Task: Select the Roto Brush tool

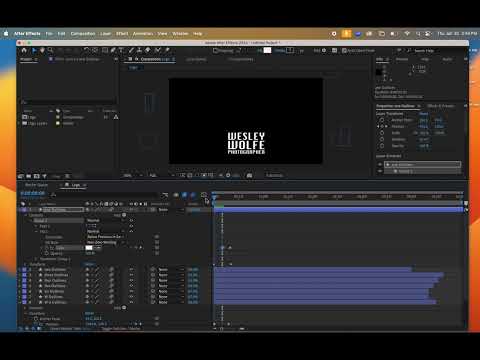Action: 158,50
